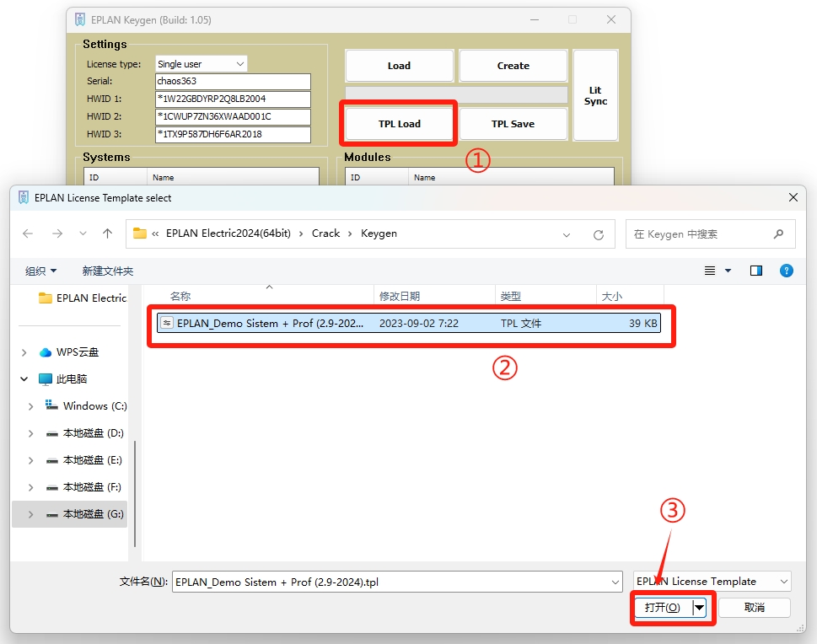Go back with the back arrow
The width and height of the screenshot is (817, 644).
click(28, 233)
